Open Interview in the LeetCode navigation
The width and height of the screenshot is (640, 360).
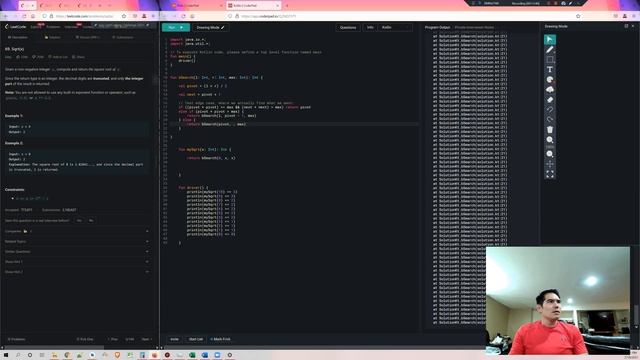coord(71,27)
